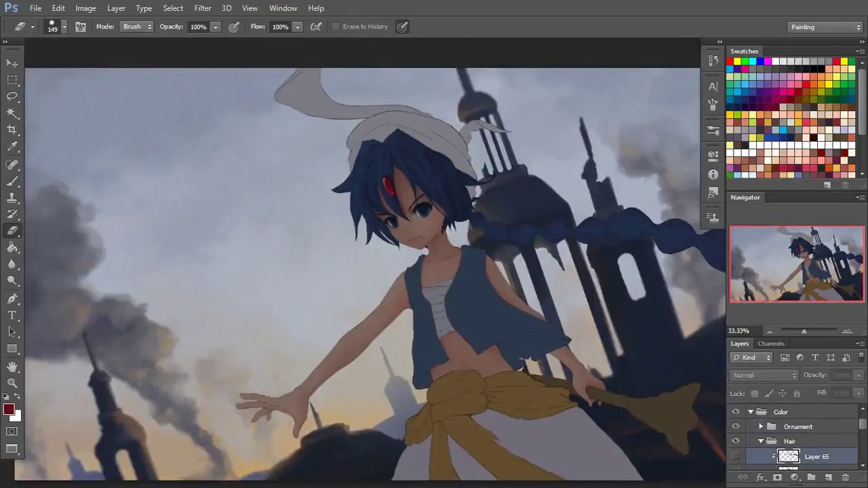Toggle visibility of Hair group
Screen dimensions: 868x488
coord(736,441)
